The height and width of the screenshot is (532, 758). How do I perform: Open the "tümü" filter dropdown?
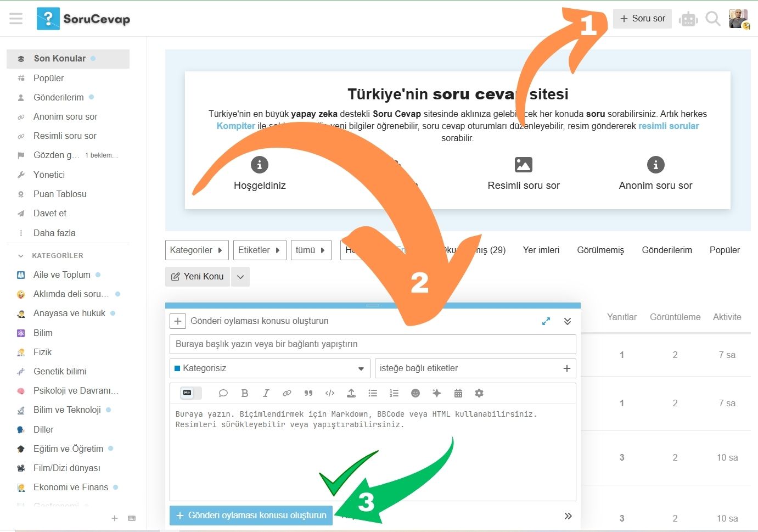[x=311, y=250]
